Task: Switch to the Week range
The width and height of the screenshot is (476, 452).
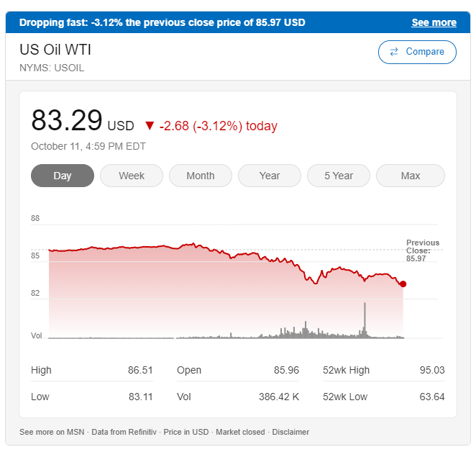Action: tap(132, 176)
